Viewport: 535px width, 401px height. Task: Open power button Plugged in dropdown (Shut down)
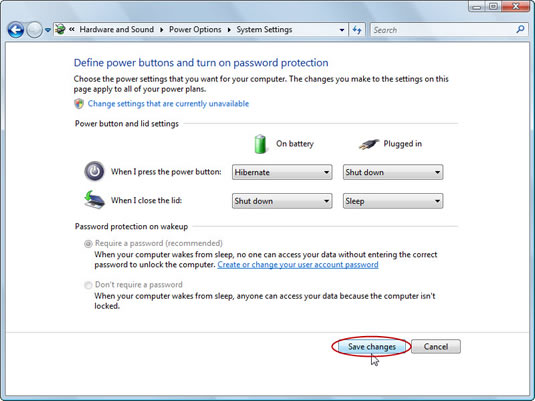point(393,172)
